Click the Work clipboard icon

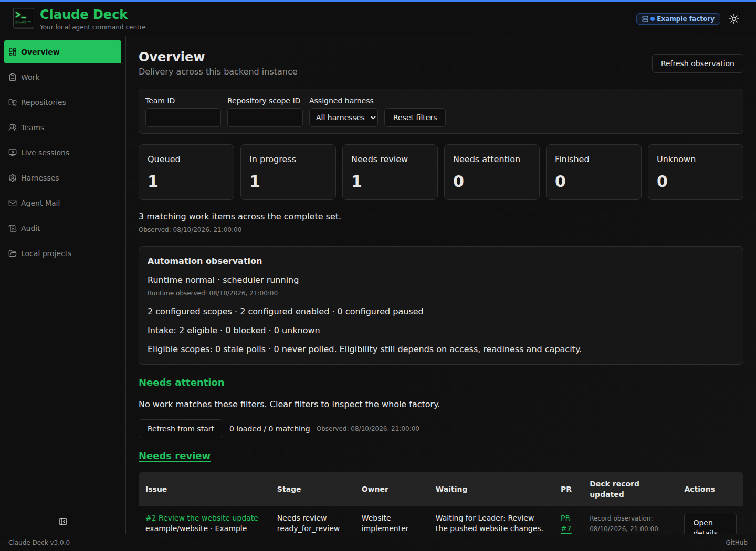point(13,77)
